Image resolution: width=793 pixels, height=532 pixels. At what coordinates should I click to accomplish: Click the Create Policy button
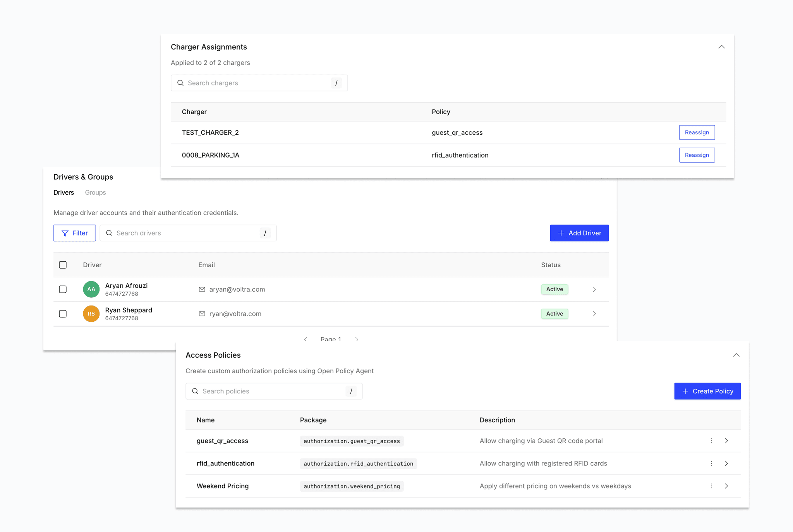[x=707, y=391]
